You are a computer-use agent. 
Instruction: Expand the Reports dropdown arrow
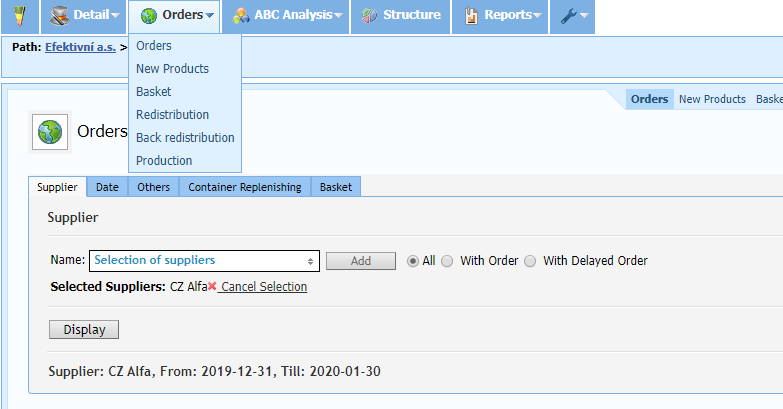click(538, 16)
